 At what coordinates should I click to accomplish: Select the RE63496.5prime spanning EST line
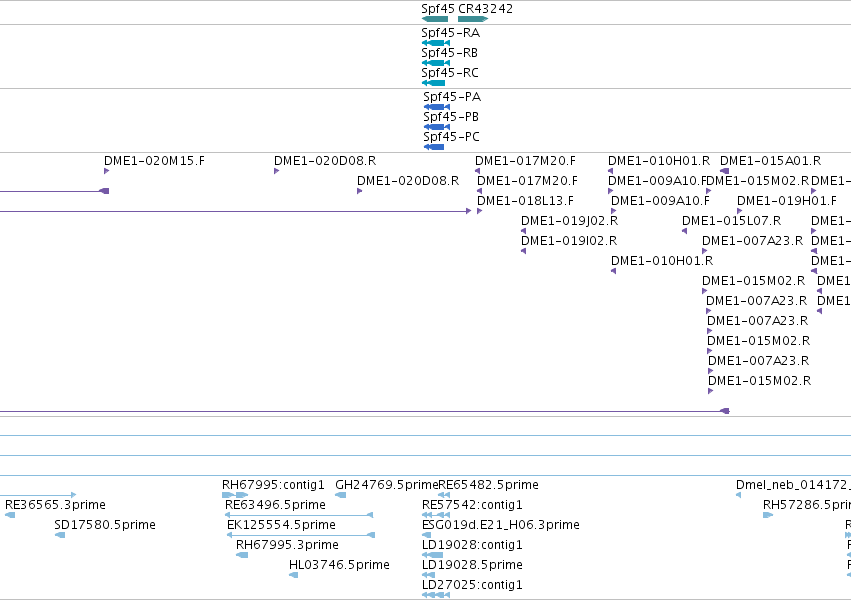click(299, 515)
